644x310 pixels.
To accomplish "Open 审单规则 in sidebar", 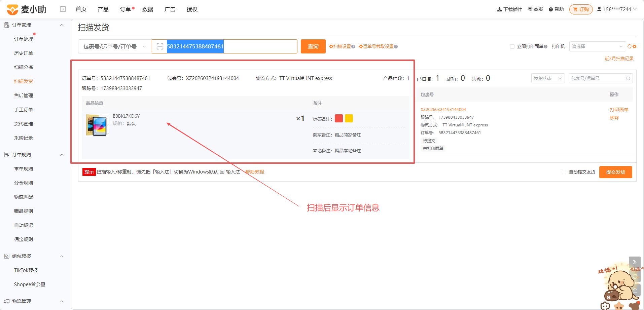I will click(x=24, y=169).
